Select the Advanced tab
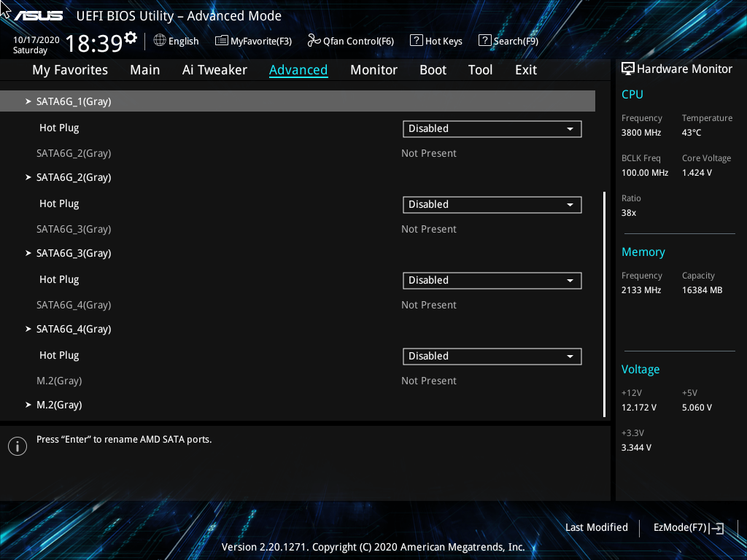This screenshot has width=747, height=560. [x=298, y=70]
